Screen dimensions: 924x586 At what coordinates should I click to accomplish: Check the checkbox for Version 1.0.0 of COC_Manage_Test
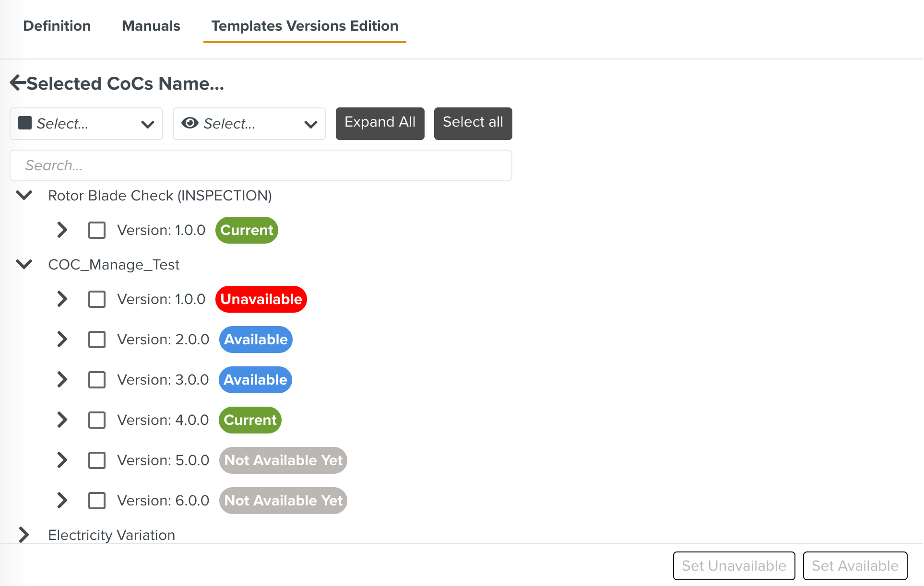96,299
